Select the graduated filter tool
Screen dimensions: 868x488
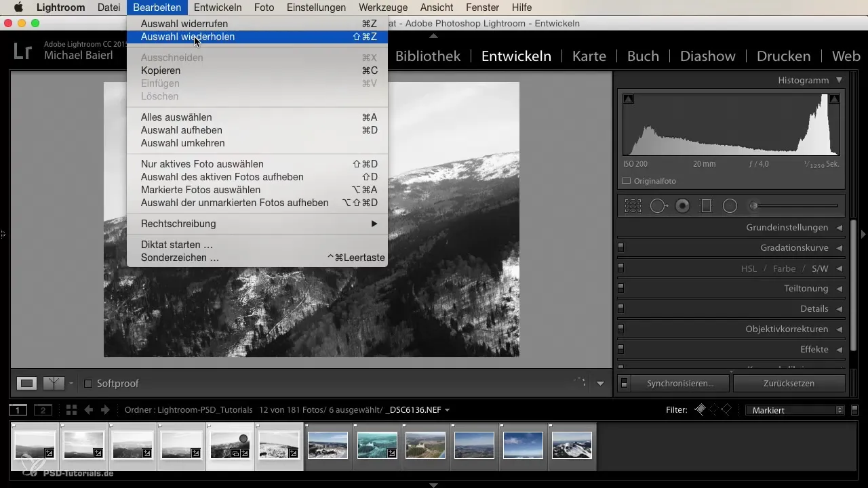[x=706, y=206]
